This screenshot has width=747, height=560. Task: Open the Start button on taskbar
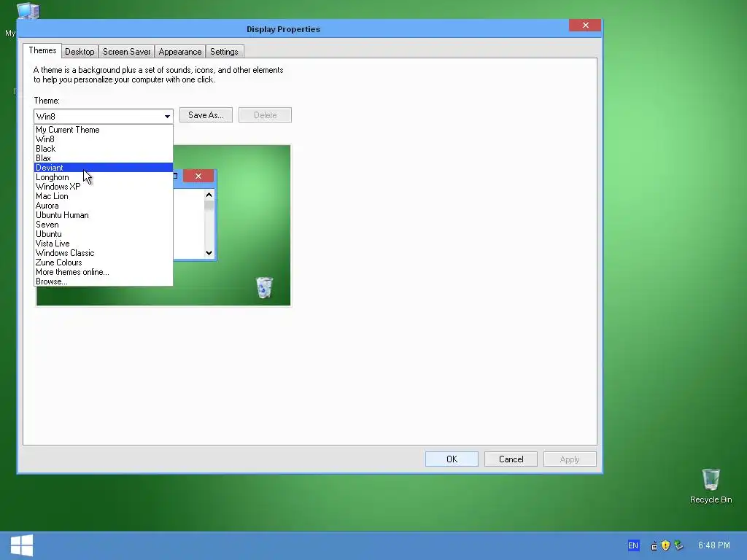point(22,545)
